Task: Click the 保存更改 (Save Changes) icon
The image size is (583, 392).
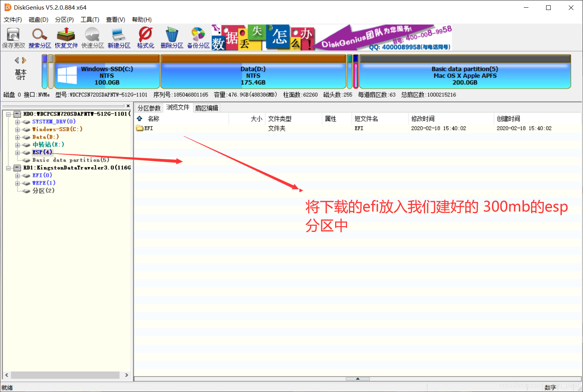Action: (13, 37)
